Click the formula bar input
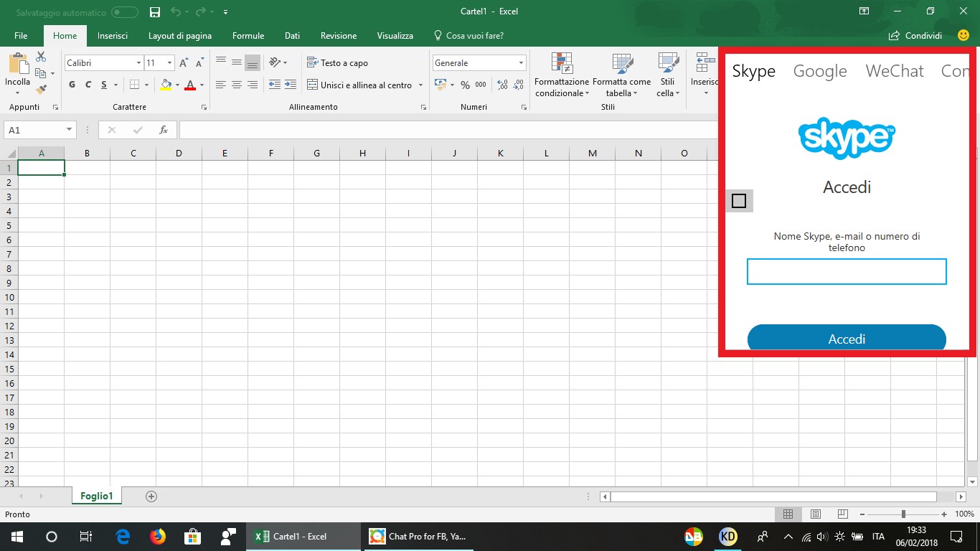The image size is (980, 551). click(448, 130)
